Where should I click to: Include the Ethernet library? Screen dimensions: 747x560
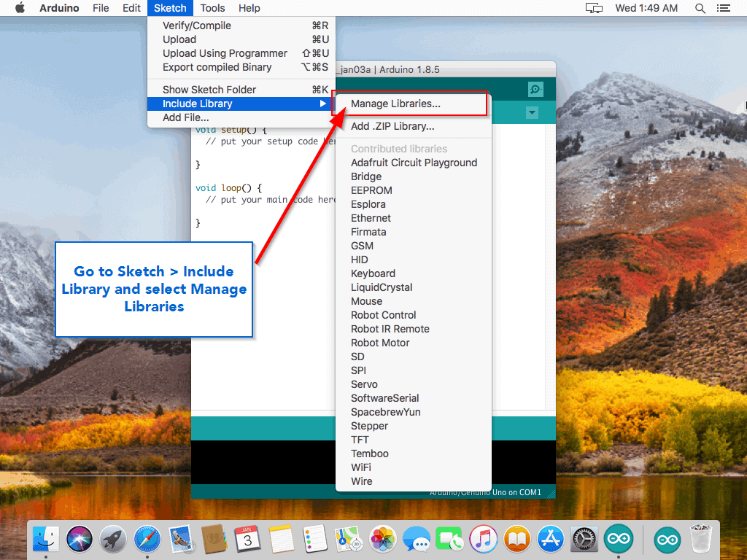[414, 218]
